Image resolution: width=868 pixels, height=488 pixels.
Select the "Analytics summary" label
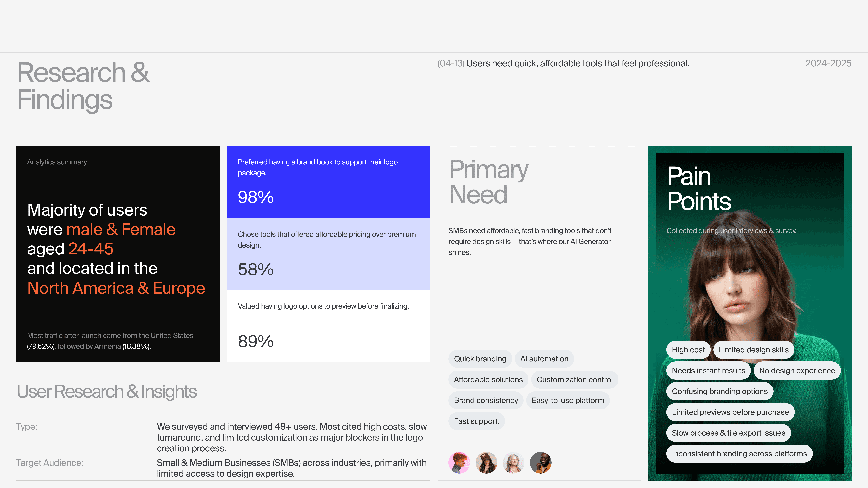click(x=57, y=162)
